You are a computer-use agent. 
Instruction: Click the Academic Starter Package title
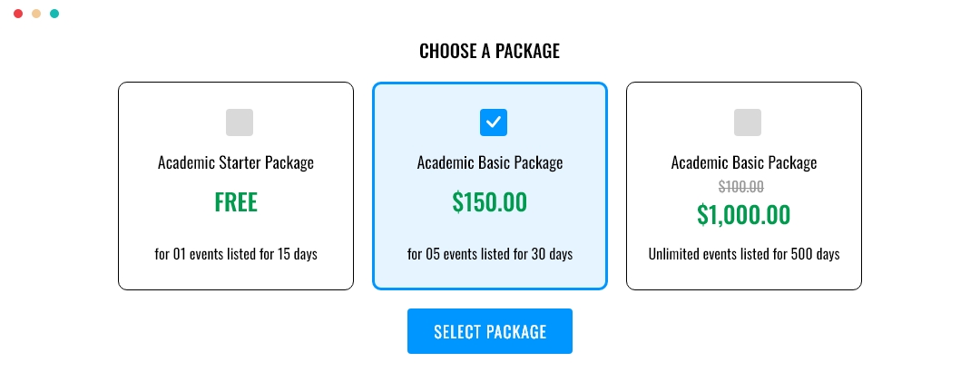click(236, 162)
